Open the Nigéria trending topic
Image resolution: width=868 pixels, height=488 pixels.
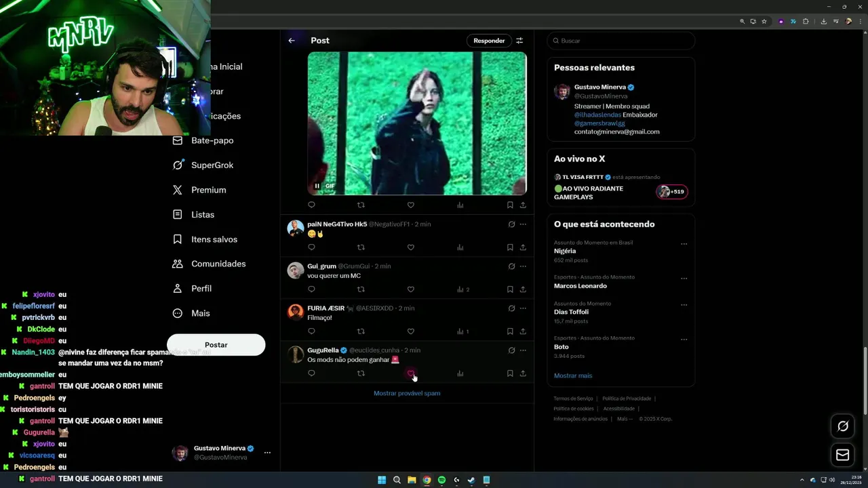coord(565,251)
